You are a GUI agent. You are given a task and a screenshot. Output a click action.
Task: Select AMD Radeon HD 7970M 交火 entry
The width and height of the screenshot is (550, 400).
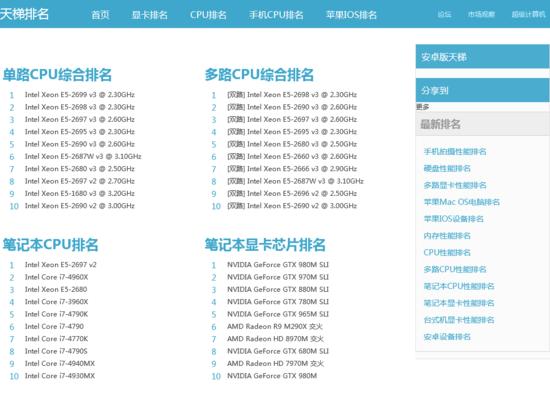pyautogui.click(x=275, y=364)
